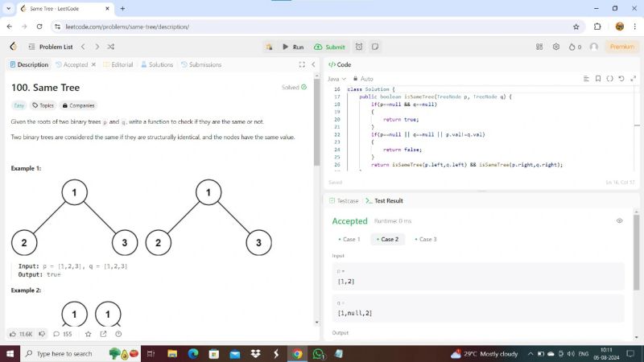Click the braces icon in code toolbar
644x362 pixels.
click(610, 79)
